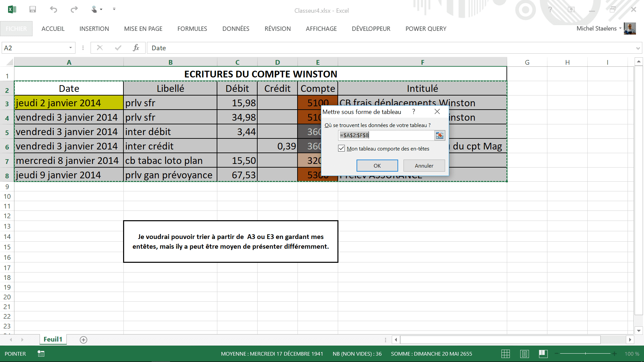This screenshot has height=362, width=644.
Task: Click Annuler to cancel the dialog
Action: pos(424,166)
